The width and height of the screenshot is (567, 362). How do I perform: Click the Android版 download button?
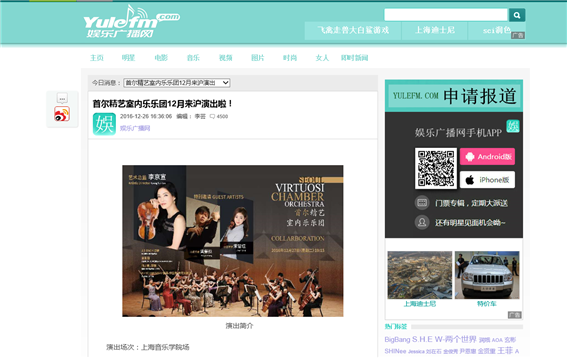tap(487, 157)
